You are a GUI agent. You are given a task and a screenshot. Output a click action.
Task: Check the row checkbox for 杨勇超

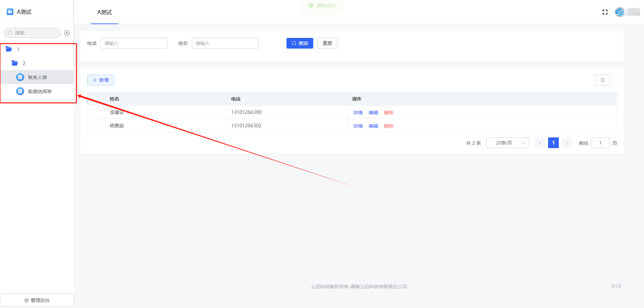(94, 126)
